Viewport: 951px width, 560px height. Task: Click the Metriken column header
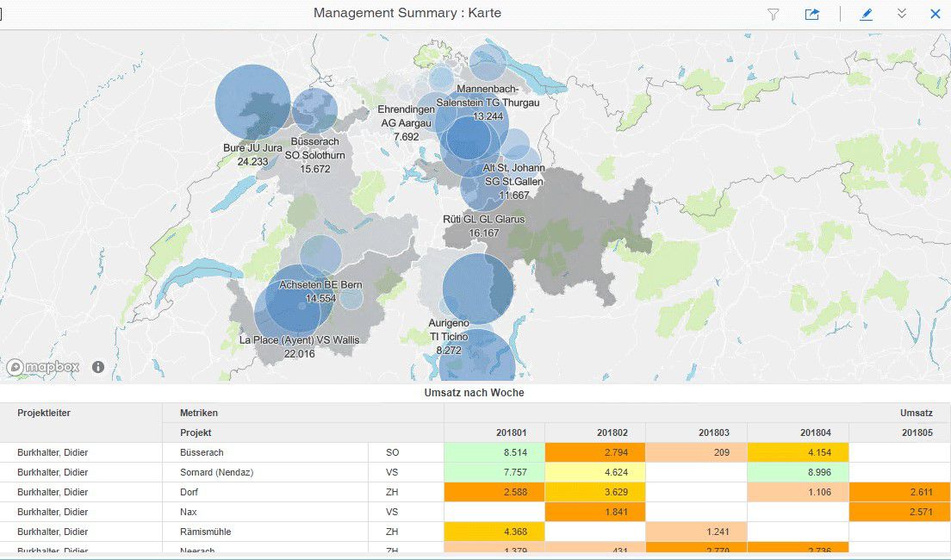click(199, 413)
